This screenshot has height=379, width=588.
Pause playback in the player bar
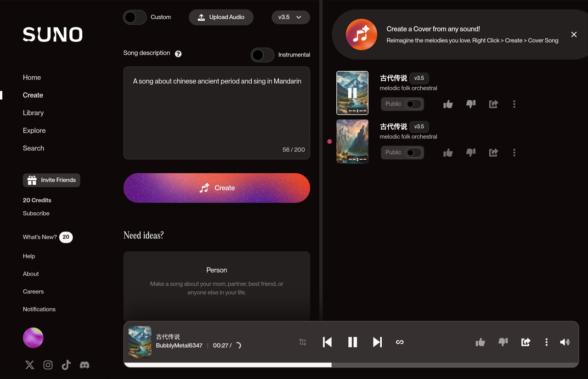[x=352, y=342]
